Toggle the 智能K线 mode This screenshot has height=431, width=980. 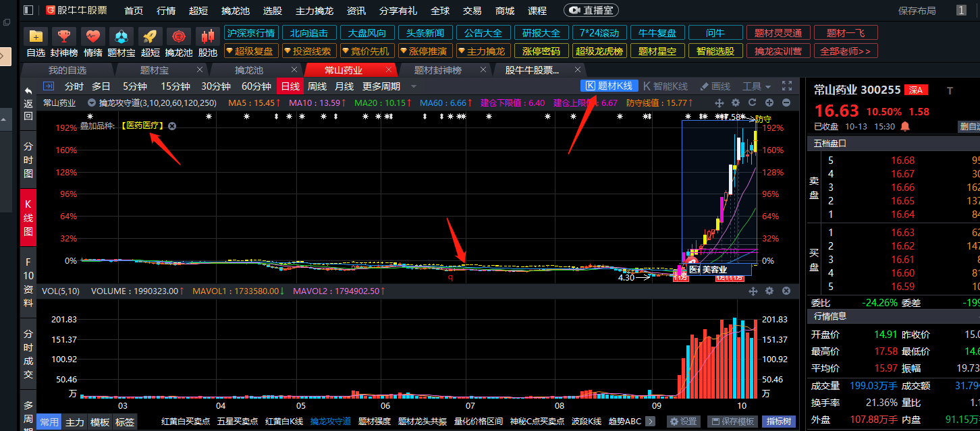[x=665, y=86]
